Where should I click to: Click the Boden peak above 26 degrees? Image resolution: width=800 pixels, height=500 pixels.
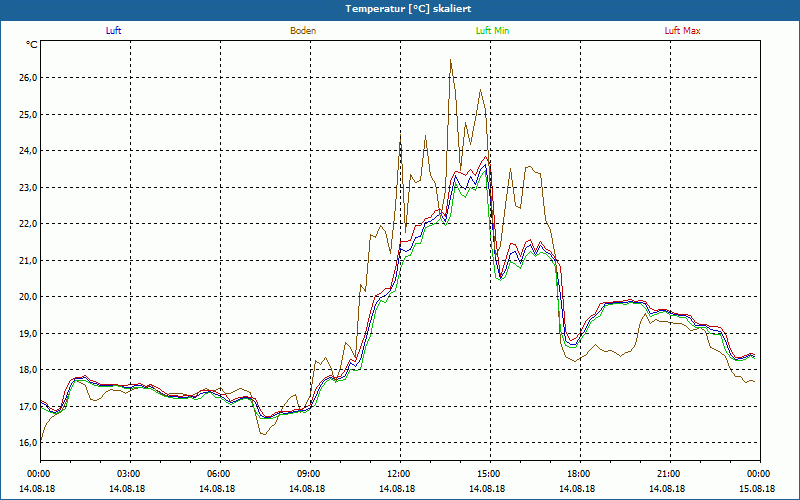(451, 60)
